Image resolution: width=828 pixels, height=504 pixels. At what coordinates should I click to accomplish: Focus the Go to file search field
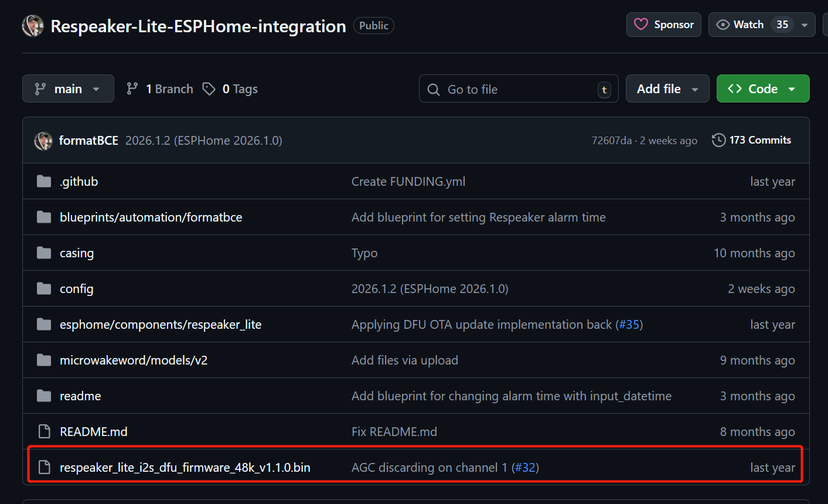pos(518,89)
